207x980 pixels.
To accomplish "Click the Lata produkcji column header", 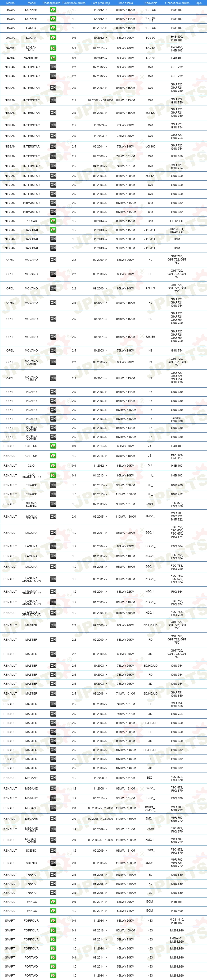I will 101,3.
